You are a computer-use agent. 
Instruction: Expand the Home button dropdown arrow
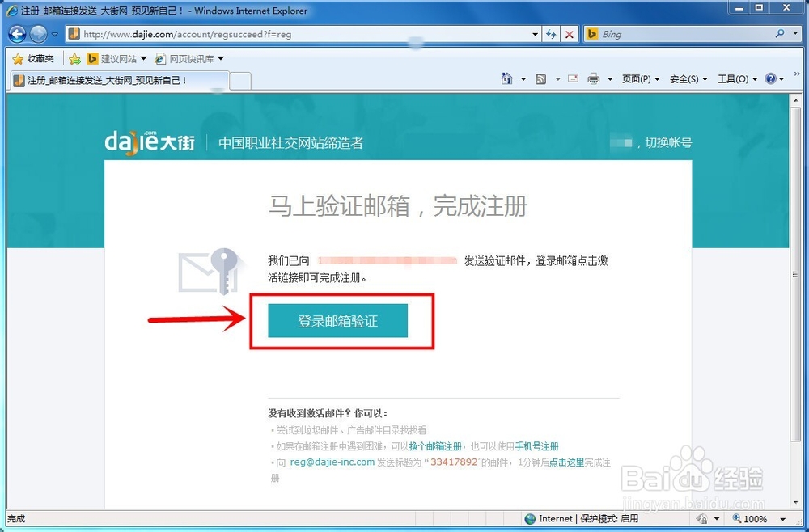[523, 79]
